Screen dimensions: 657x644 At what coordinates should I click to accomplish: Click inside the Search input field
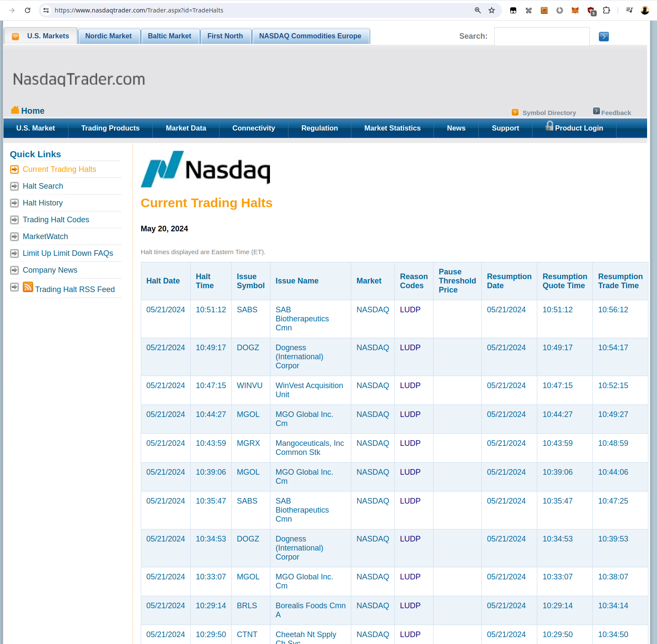(542, 37)
